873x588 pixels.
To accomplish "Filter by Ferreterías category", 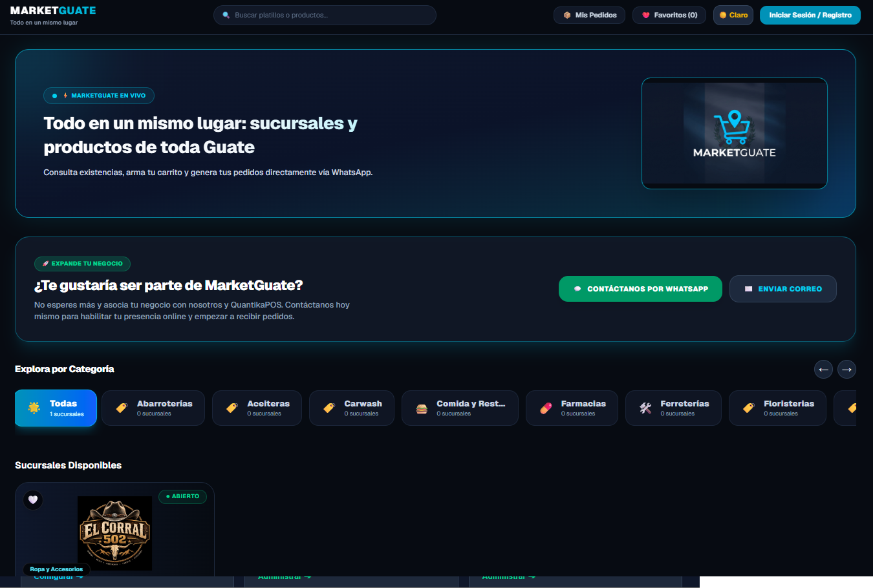I will coord(673,408).
